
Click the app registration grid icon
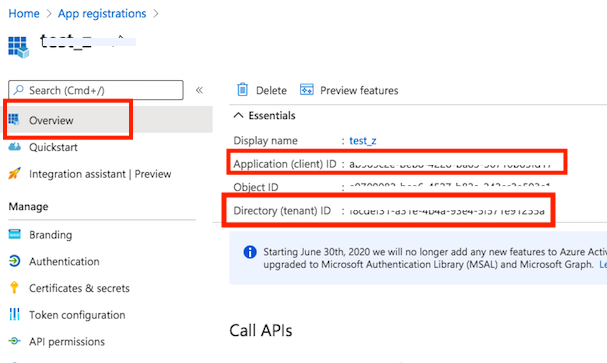click(18, 47)
